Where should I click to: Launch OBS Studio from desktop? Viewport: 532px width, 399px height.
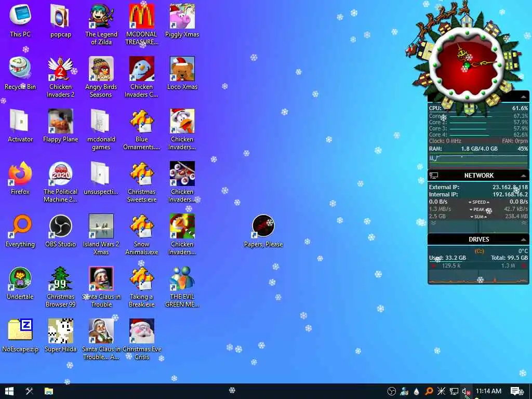60,231
